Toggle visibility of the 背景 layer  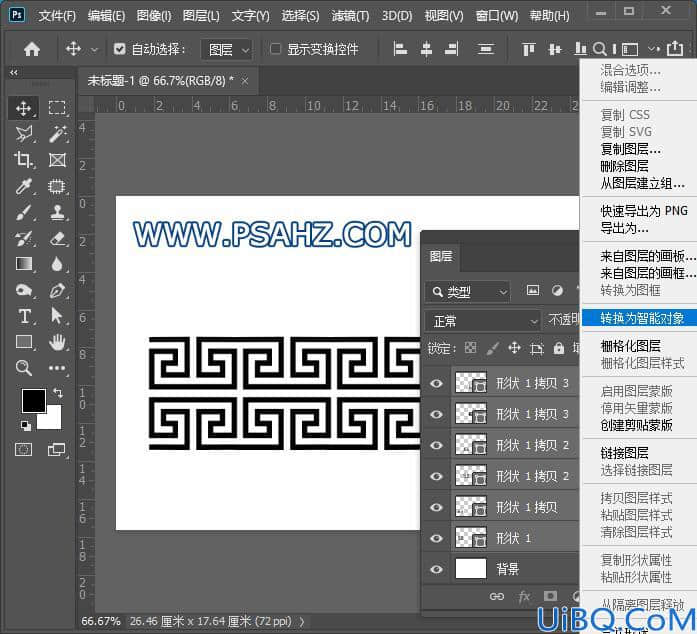pos(437,570)
